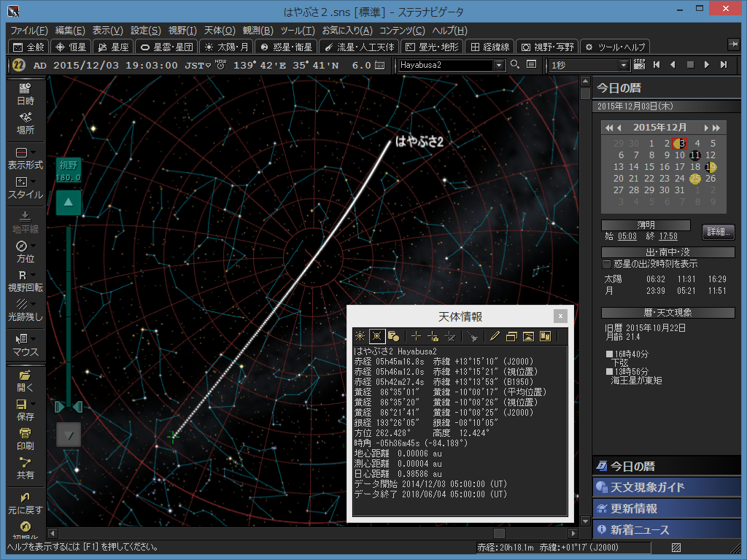This screenshot has width=747, height=560.
Task: Click the crosshair center icon in 天体情報
Action: (x=416, y=336)
